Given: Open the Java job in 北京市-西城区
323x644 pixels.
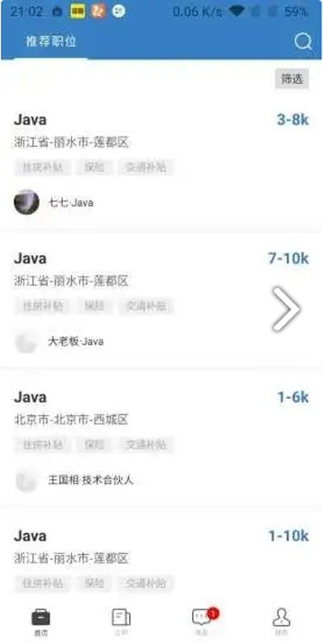Looking at the screenshot, I should (x=161, y=438).
